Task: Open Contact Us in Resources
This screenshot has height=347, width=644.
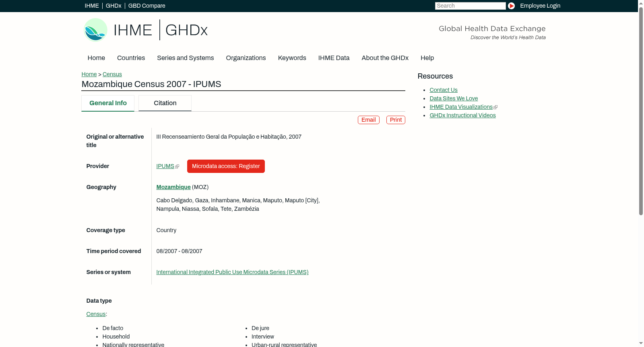Action: coord(444,90)
